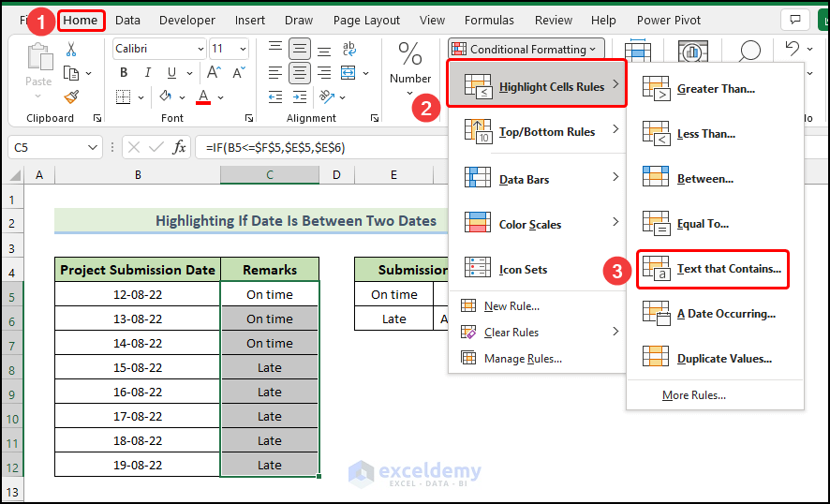Open the Data Bars submenu

[x=537, y=178]
